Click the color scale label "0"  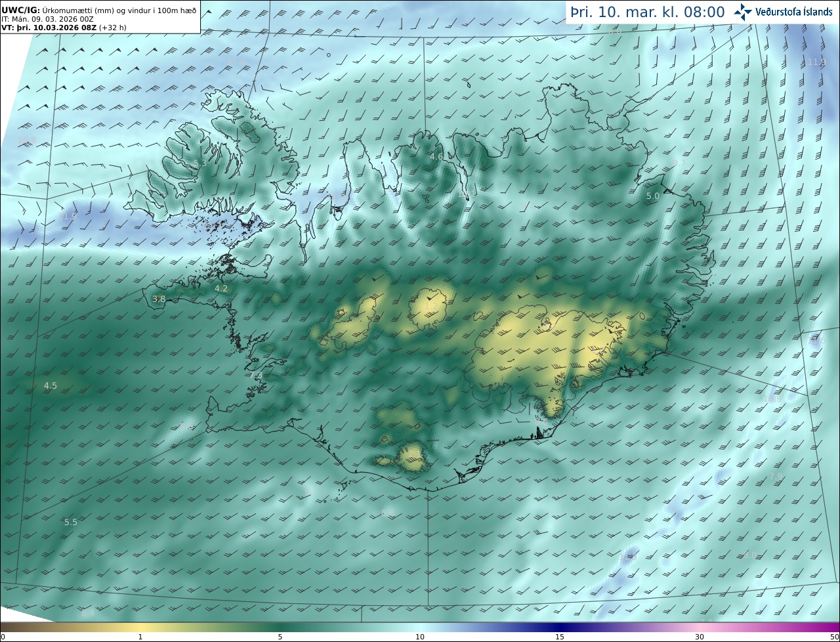(3, 637)
